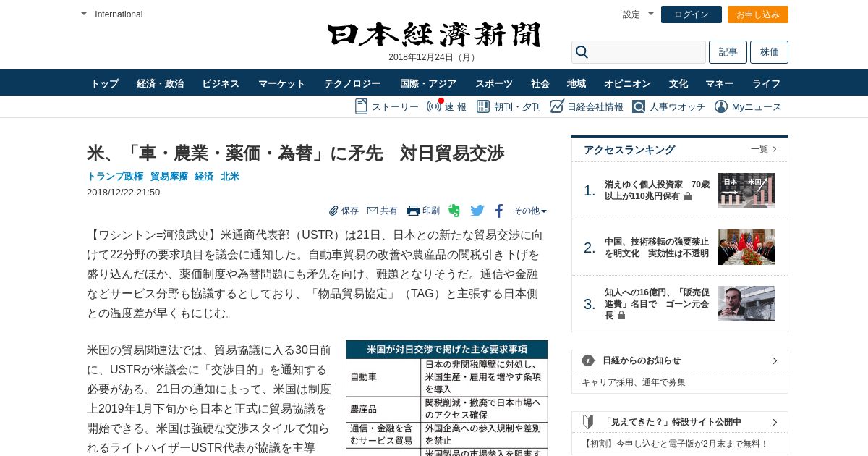Click the 共有 envelope share icon
The width and height of the screenshot is (868, 456).
(x=373, y=211)
